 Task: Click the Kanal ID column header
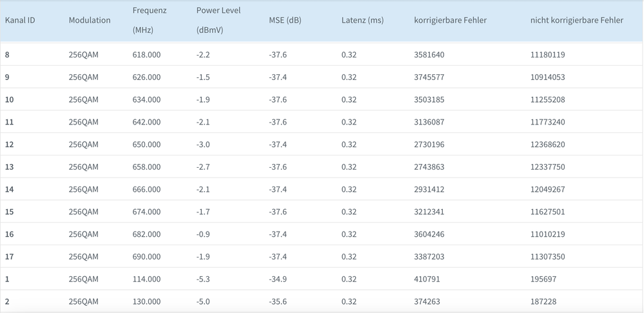coord(20,20)
